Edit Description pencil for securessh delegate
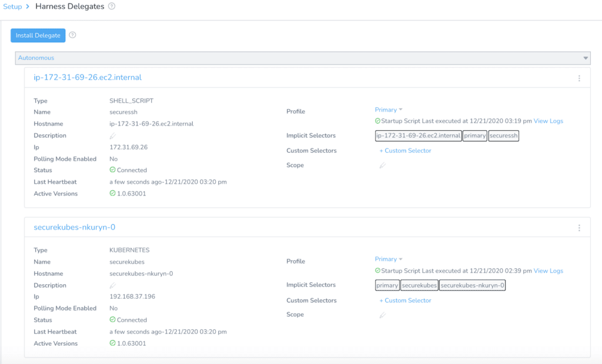 [112, 136]
